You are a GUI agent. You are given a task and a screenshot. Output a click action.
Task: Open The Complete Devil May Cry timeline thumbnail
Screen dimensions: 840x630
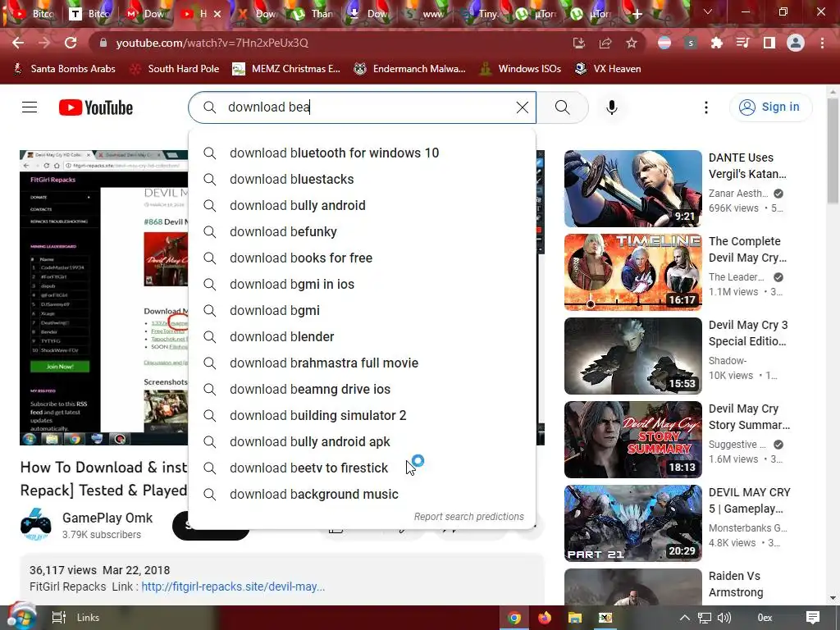click(632, 272)
